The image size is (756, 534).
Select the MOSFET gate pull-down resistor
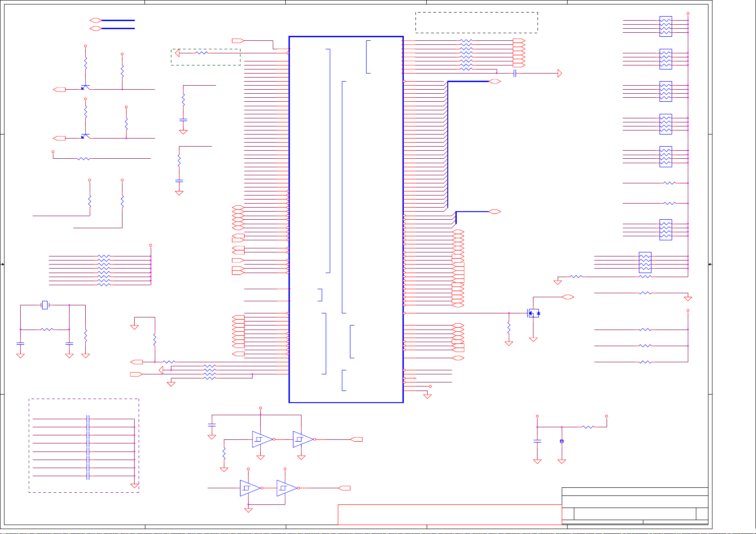[x=509, y=328]
